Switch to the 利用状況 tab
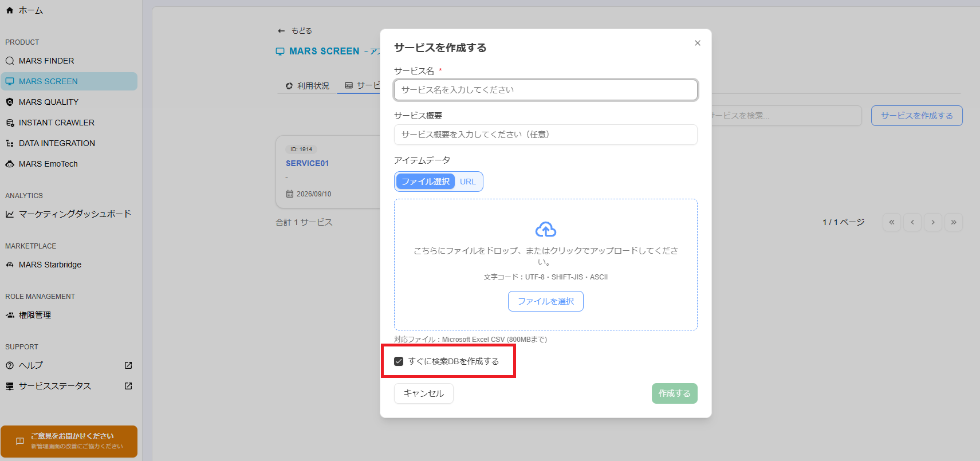Screen dimensions: 980x461 308,86
